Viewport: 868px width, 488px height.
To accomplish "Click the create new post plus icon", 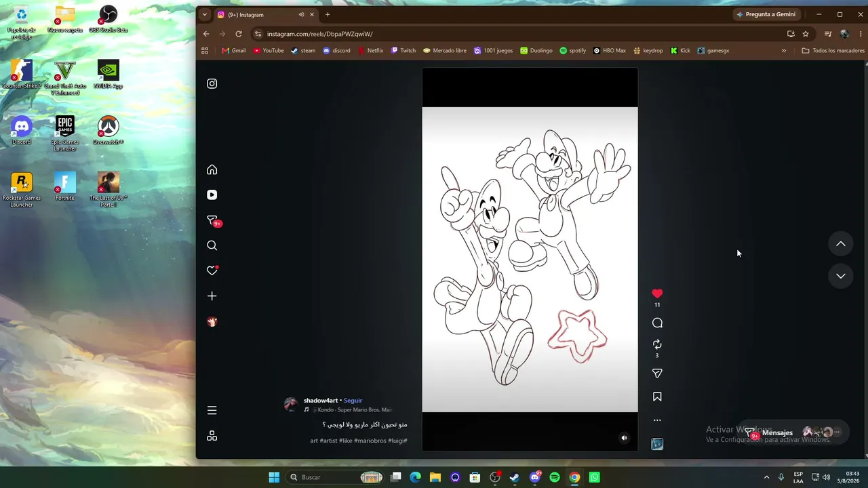I will 212,296.
